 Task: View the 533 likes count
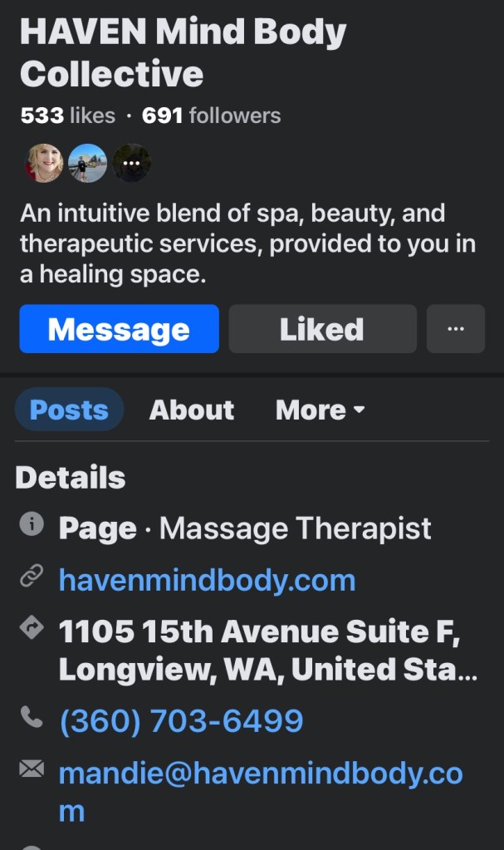68,115
